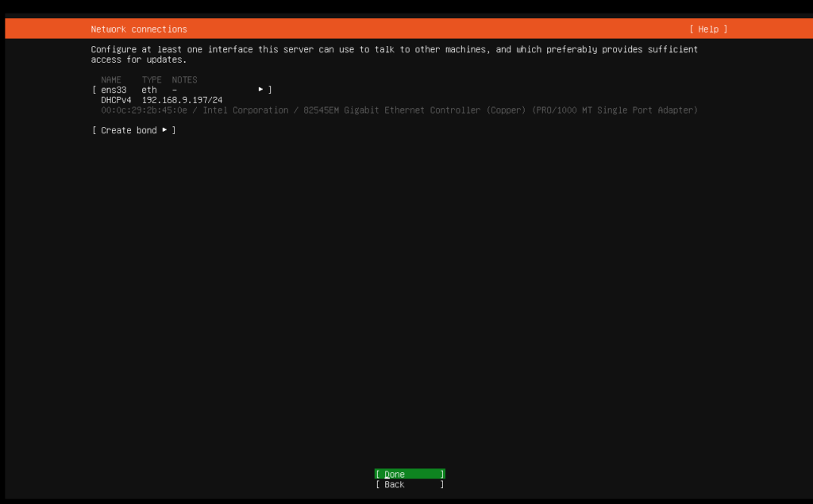The image size is (813, 504).
Task: Click the Network connections title
Action: (x=139, y=29)
